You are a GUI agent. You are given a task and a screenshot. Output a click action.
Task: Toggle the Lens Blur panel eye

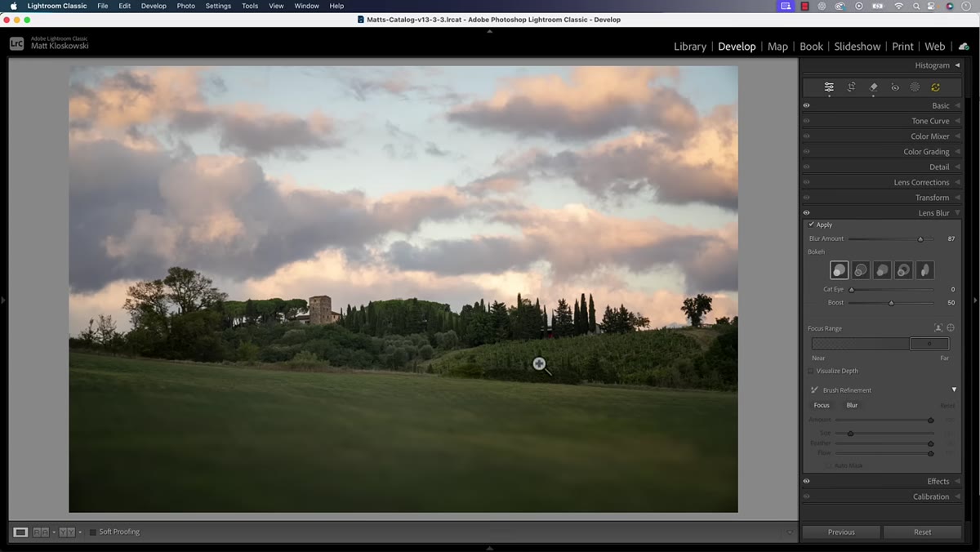pos(806,213)
